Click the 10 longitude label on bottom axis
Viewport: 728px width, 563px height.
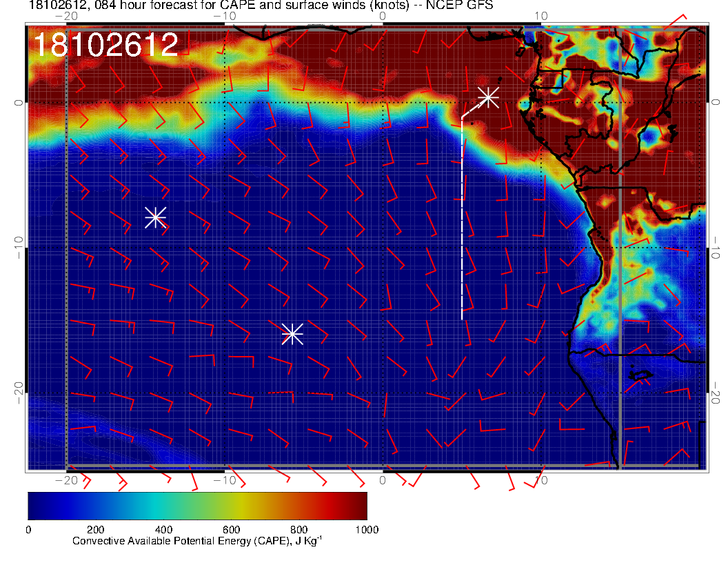(541, 480)
